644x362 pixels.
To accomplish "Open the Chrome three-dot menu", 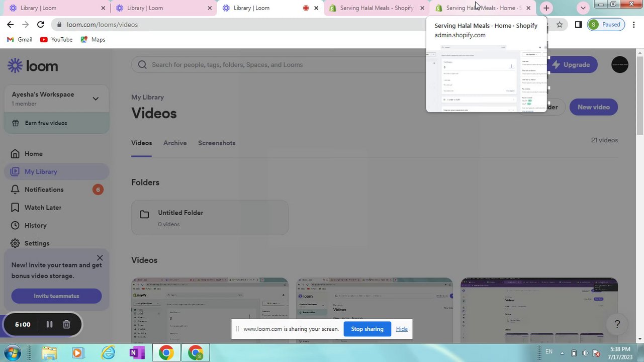I will point(634,24).
